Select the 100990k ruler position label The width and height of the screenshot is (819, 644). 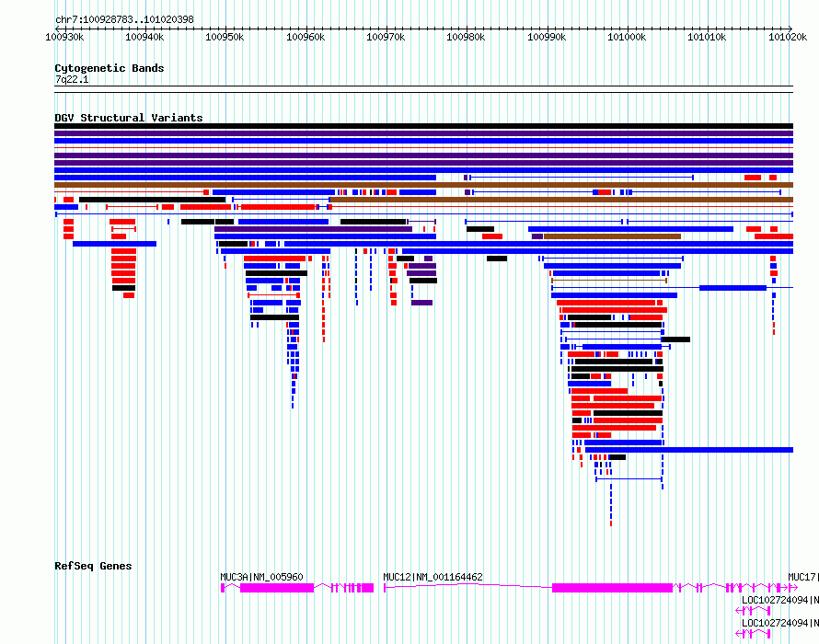coord(547,37)
